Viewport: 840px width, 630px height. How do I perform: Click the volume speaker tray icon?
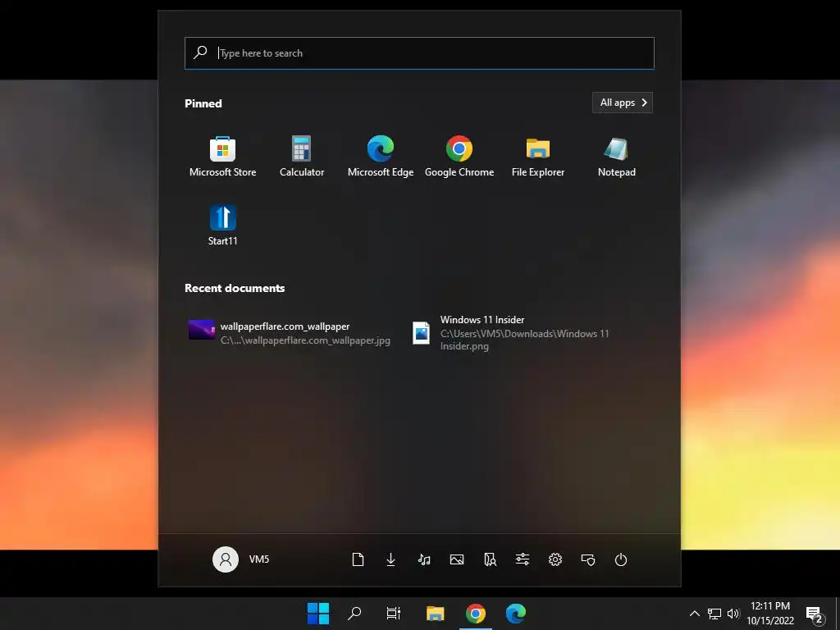(733, 614)
